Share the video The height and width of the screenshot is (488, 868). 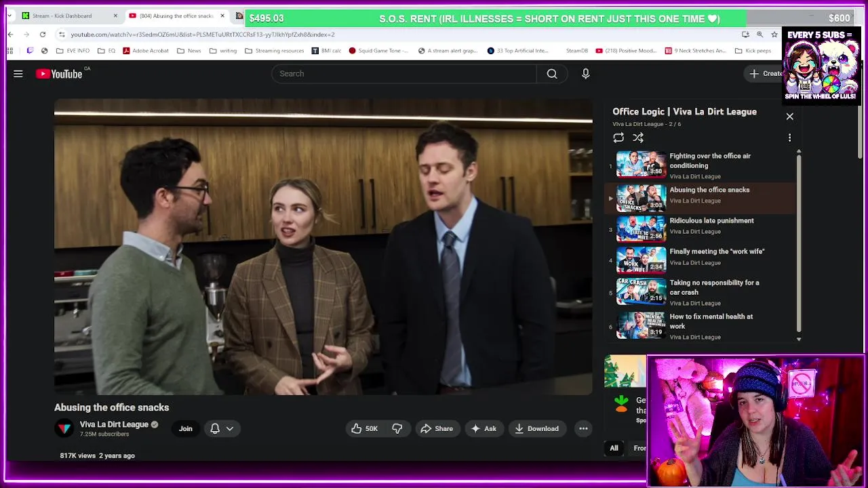437,428
